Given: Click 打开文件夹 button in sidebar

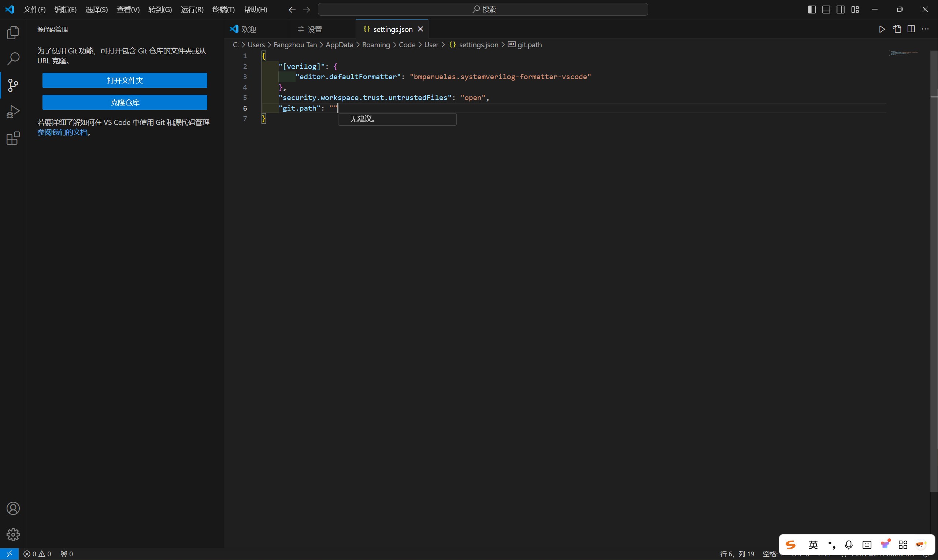Looking at the screenshot, I should coord(125,80).
